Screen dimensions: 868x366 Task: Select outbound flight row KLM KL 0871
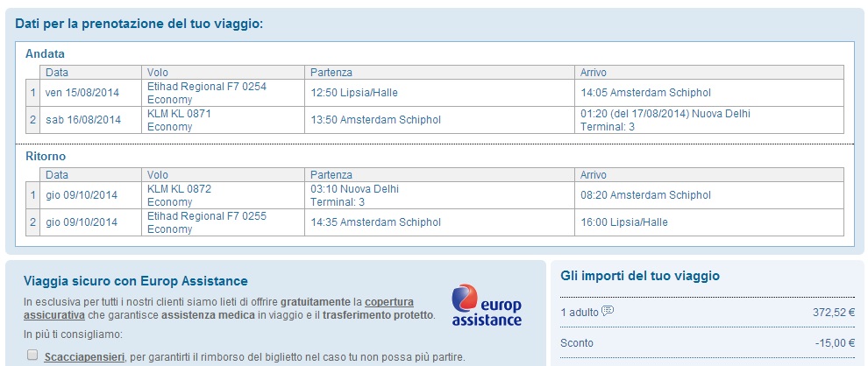coord(435,120)
